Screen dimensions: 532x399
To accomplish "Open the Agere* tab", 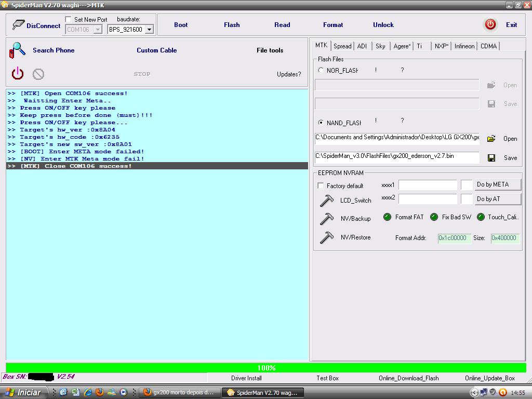I will pyautogui.click(x=402, y=46).
